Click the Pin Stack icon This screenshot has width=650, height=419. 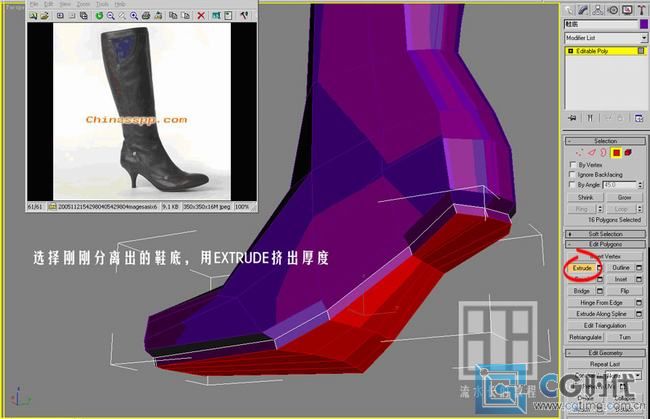[572, 119]
